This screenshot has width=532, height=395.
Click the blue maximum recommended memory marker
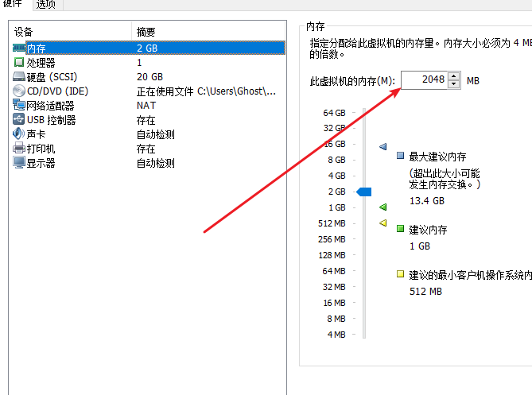tap(383, 146)
